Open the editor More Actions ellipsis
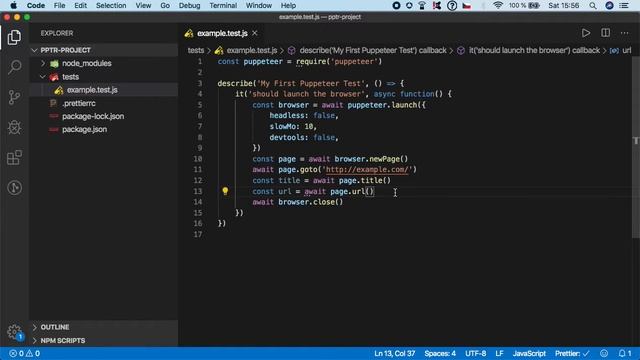This screenshot has width=640, height=360. tap(624, 33)
